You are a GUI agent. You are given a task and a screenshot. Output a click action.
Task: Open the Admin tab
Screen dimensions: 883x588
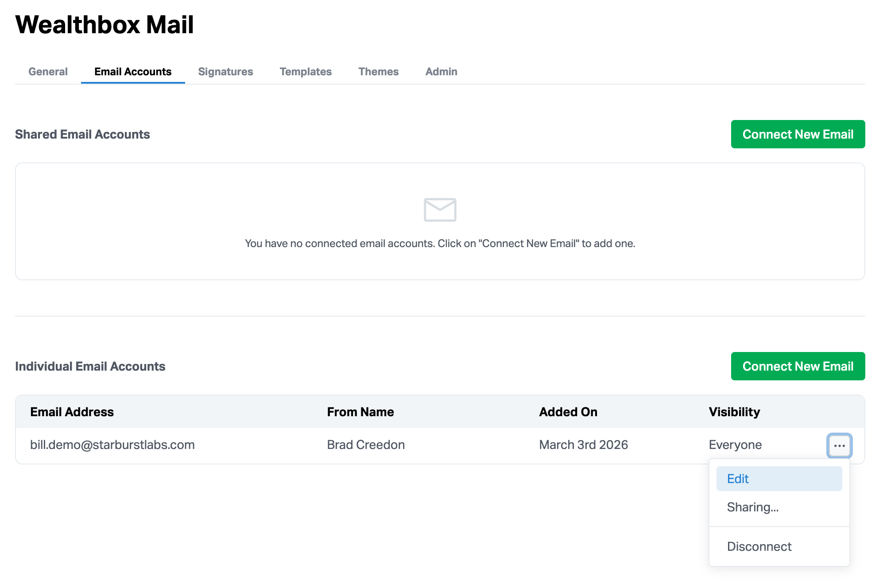[x=441, y=72]
